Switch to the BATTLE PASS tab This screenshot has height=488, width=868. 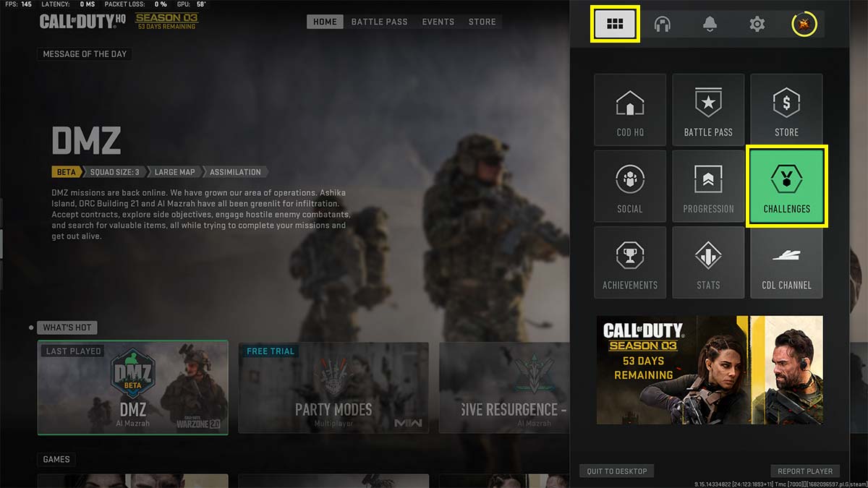click(x=379, y=22)
